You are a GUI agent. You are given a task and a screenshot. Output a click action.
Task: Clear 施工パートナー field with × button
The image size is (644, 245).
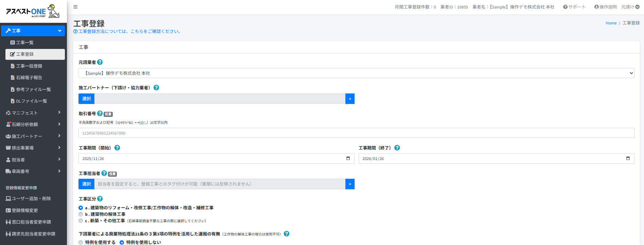click(x=350, y=99)
